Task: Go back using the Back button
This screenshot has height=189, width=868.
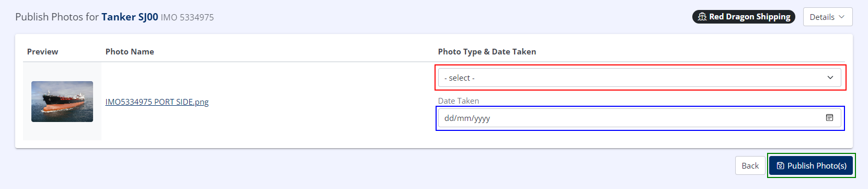Action: coord(750,165)
